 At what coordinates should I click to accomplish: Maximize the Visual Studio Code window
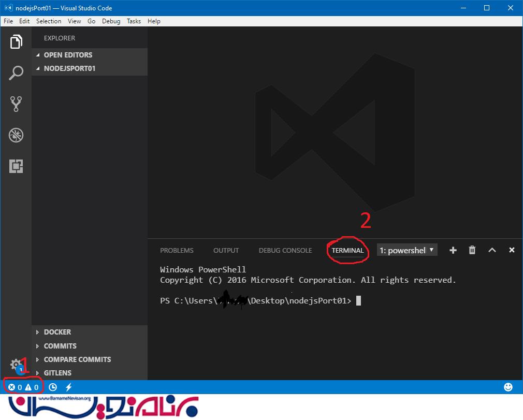coord(487,8)
